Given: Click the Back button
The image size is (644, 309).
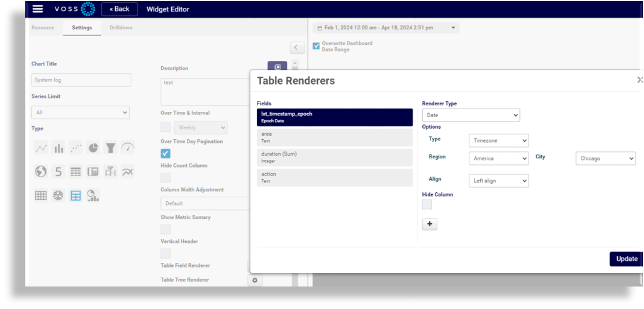Looking at the screenshot, I should (119, 9).
